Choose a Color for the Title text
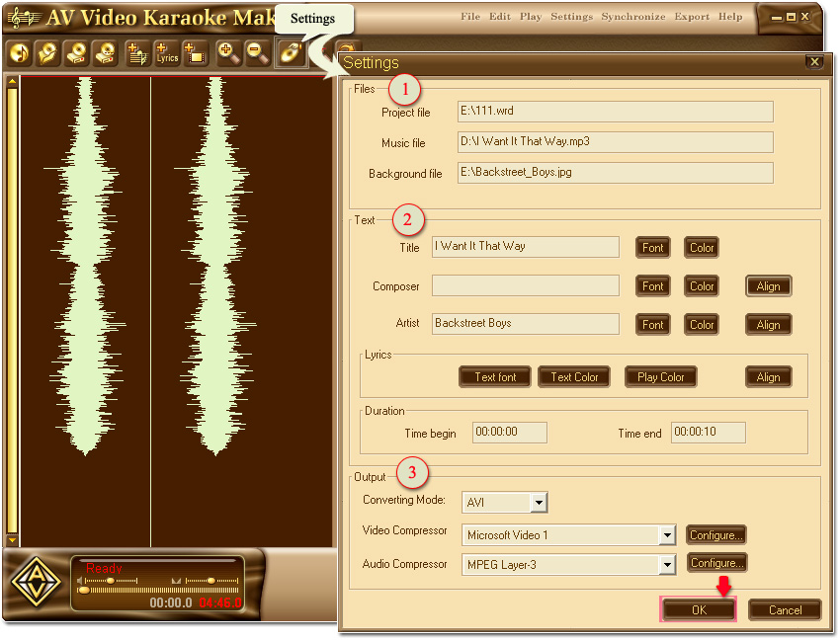The width and height of the screenshot is (840, 642). point(701,247)
